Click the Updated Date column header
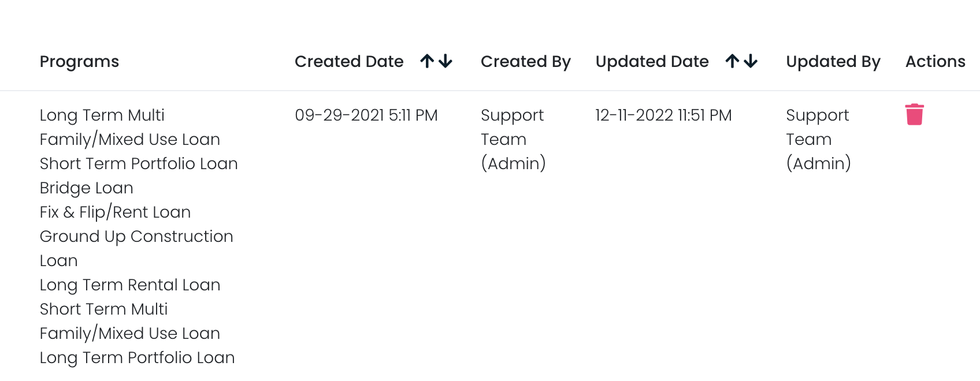 [x=652, y=61]
